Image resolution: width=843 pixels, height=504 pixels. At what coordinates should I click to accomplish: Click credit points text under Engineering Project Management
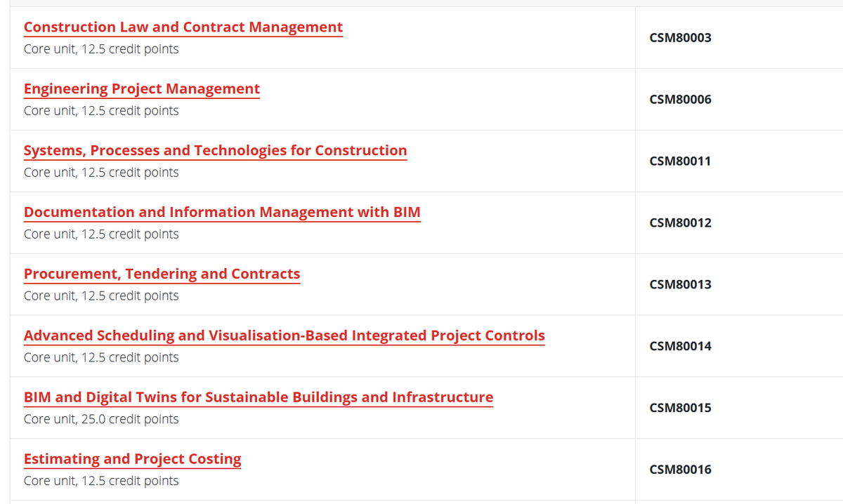tap(101, 111)
